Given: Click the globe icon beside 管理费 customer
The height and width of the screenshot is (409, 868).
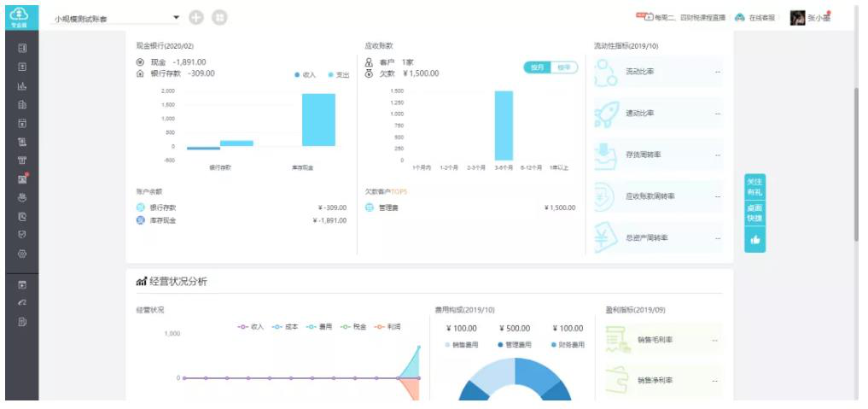Looking at the screenshot, I should point(370,207).
